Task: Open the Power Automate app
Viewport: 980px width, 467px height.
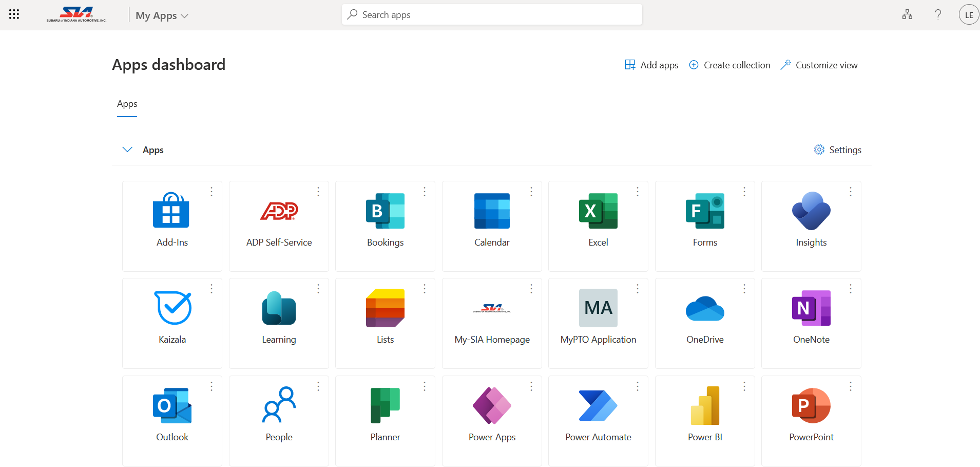Action: coord(598,406)
